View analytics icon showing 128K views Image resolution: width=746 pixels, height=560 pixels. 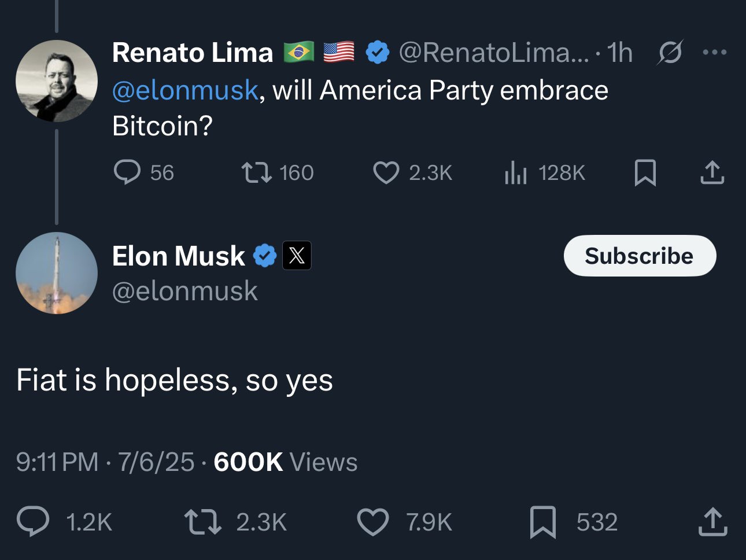pos(515,172)
